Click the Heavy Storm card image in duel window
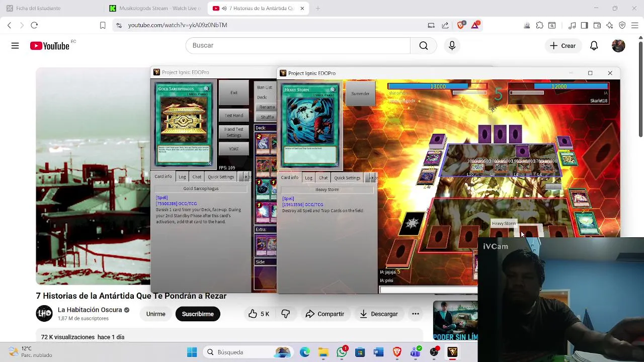This screenshot has width=644, height=362. point(310,126)
